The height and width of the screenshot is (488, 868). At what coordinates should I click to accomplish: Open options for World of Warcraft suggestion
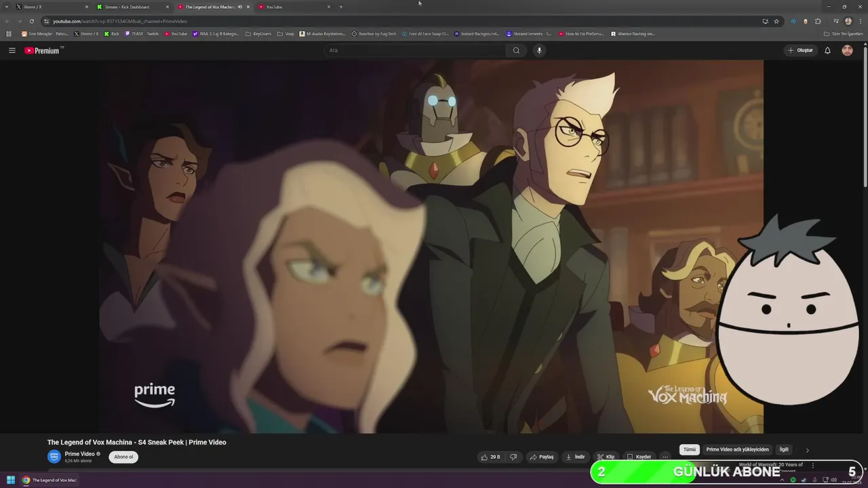pos(813,465)
